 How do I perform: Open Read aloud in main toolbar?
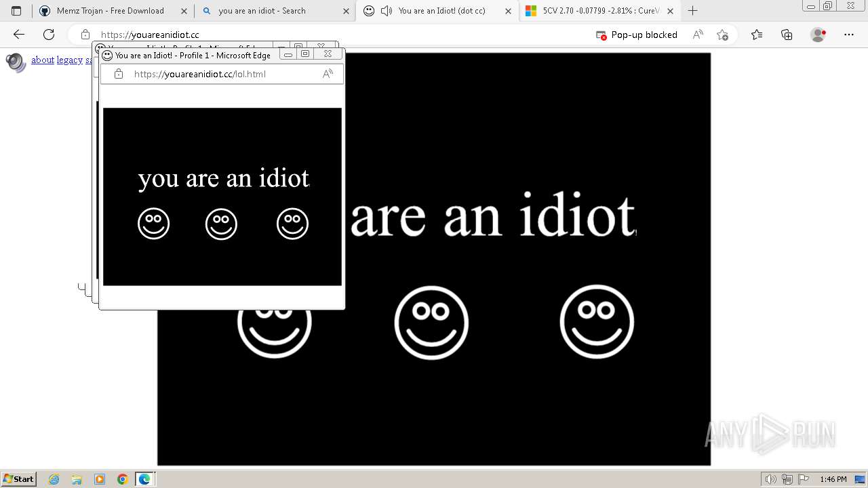tap(698, 35)
